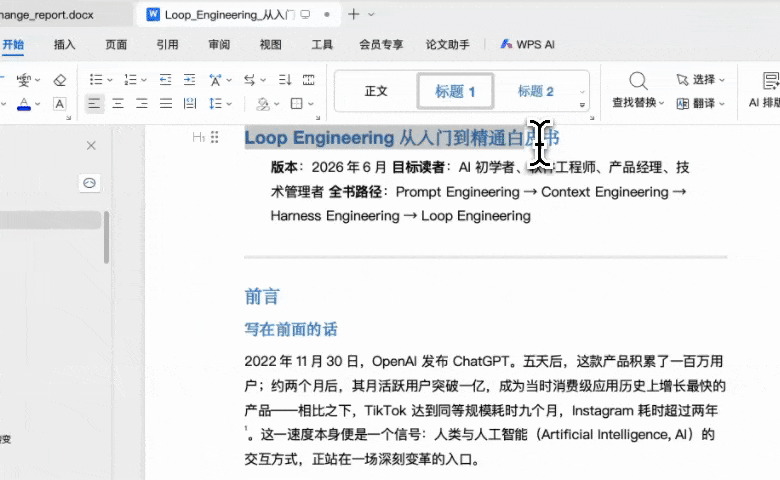Expand the bulleted list dropdown arrow
This screenshot has height=480, width=780.
pos(110,80)
